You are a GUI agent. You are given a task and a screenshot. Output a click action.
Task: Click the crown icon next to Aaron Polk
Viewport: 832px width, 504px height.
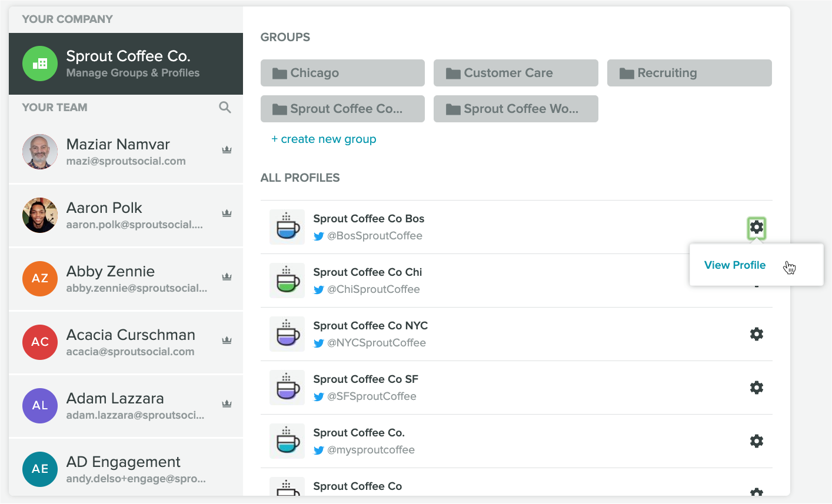click(x=227, y=213)
